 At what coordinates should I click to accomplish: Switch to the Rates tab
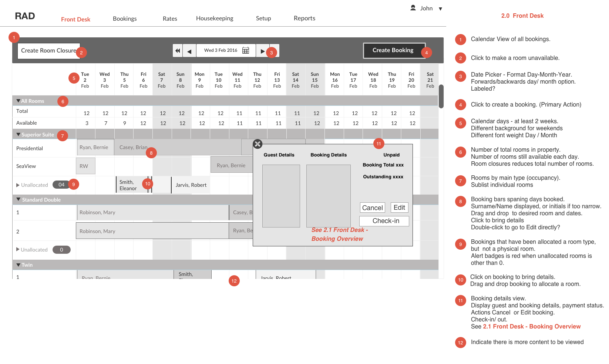pos(170,18)
